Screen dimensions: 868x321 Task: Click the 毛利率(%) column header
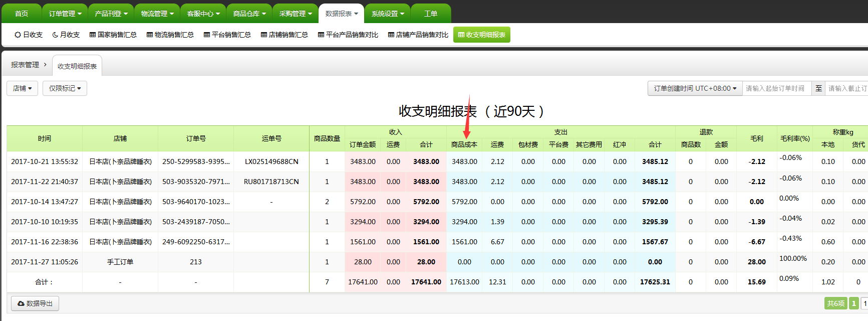(x=795, y=138)
